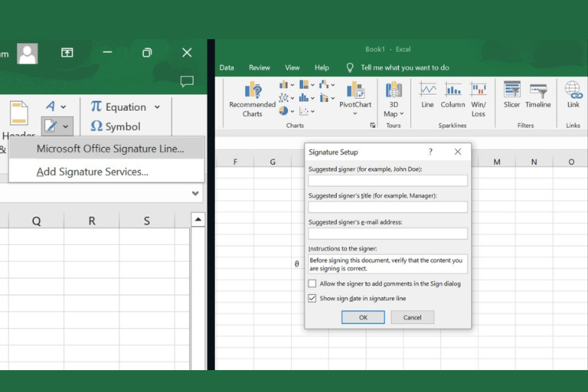Choose Microsoft Office Signature Line menu item
588x392 pixels.
tap(106, 149)
